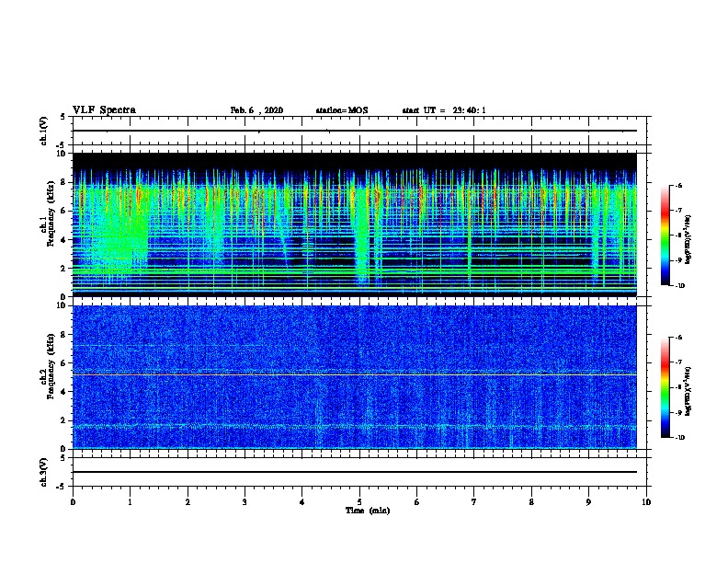
Task: Click time axis tick label '7'
Action: pyautogui.click(x=474, y=501)
